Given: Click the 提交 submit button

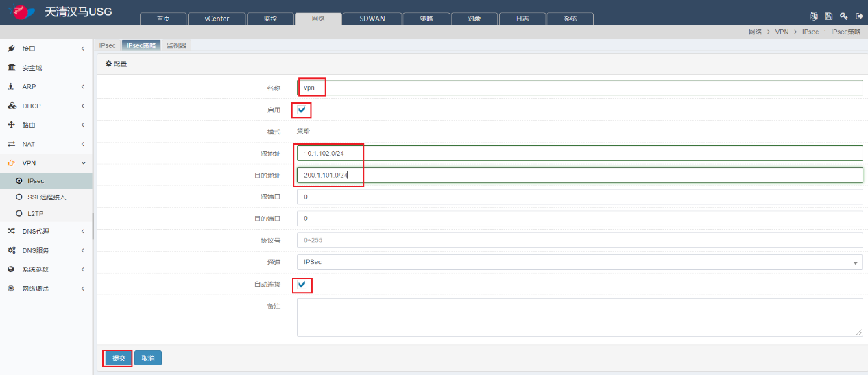Looking at the screenshot, I should 119,358.
